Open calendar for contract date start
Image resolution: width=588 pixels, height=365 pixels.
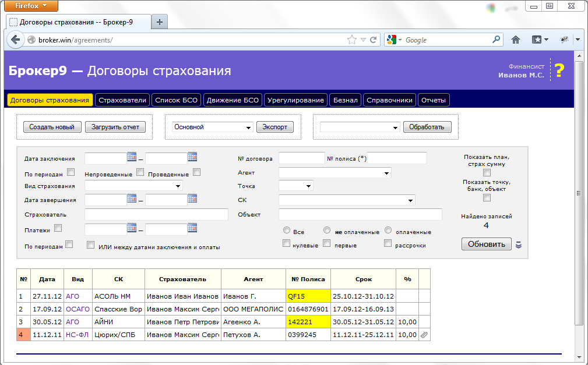pos(132,157)
